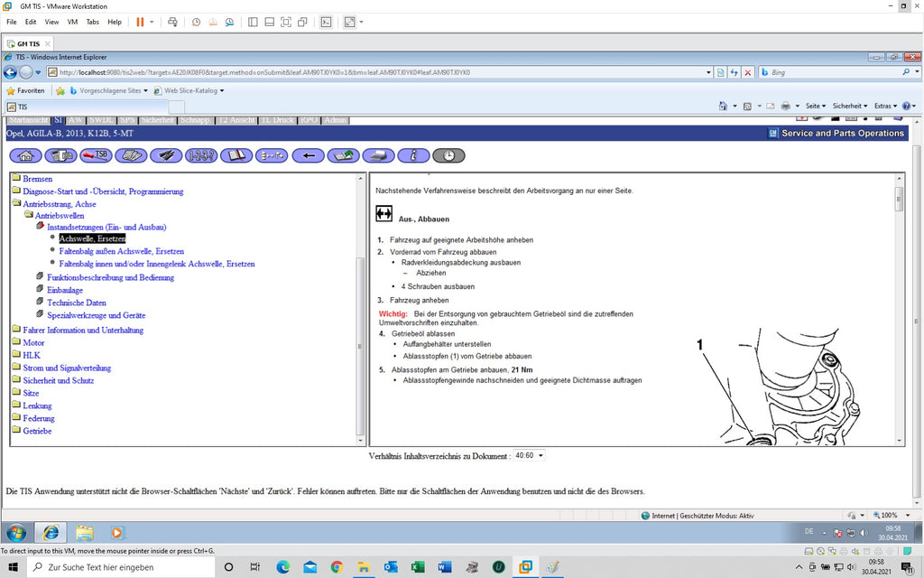924x578 pixels.
Task: Open the power state dropdown next to pause
Action: click(152, 22)
